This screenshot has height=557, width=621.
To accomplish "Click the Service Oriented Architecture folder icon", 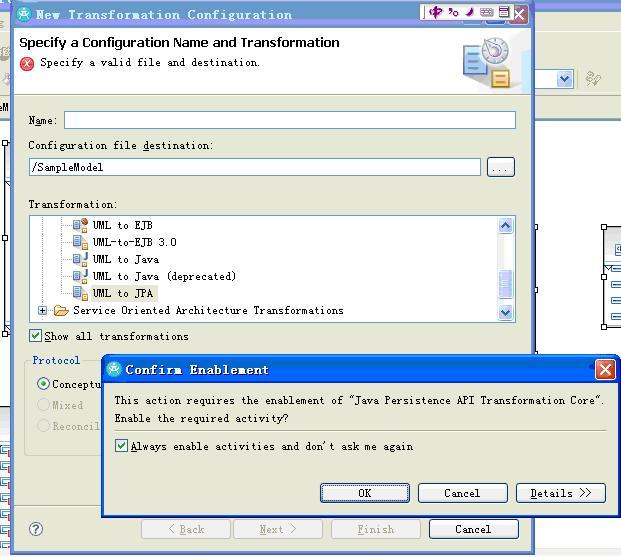I will pyautogui.click(x=61, y=310).
